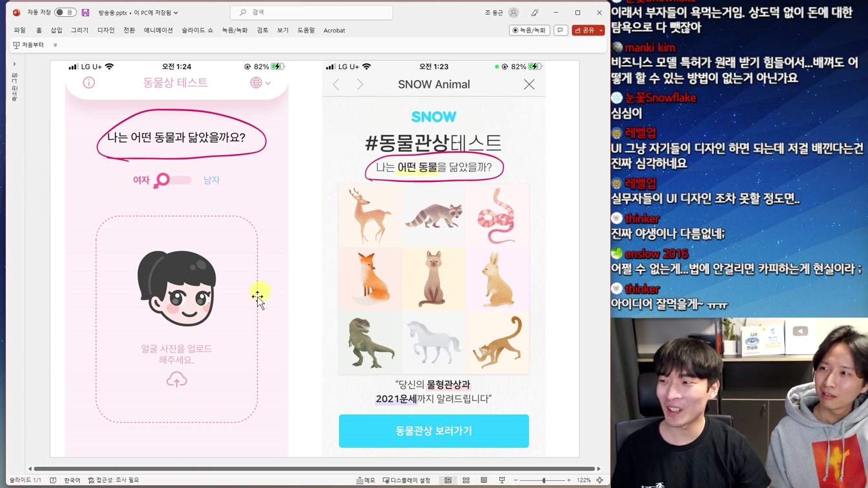Click the '나는 어떤 동물과 닮았을까요?' text

tap(176, 137)
